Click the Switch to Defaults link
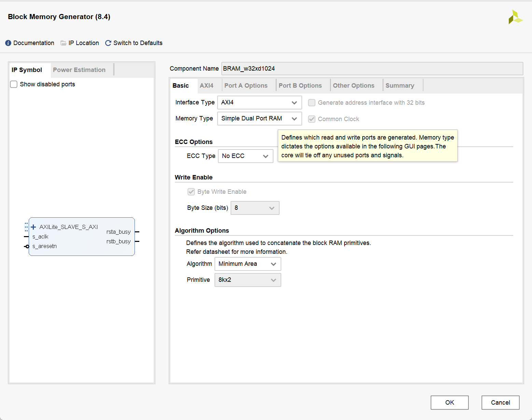532x420 pixels. [x=138, y=43]
